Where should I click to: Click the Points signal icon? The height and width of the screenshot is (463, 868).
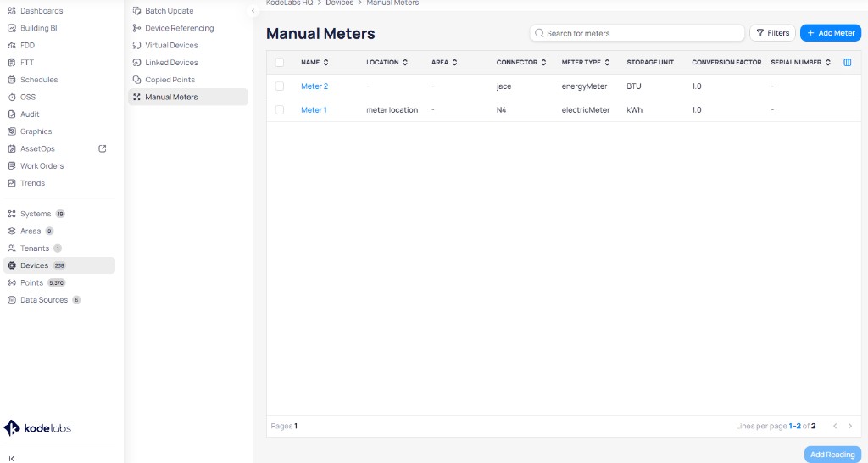point(12,282)
